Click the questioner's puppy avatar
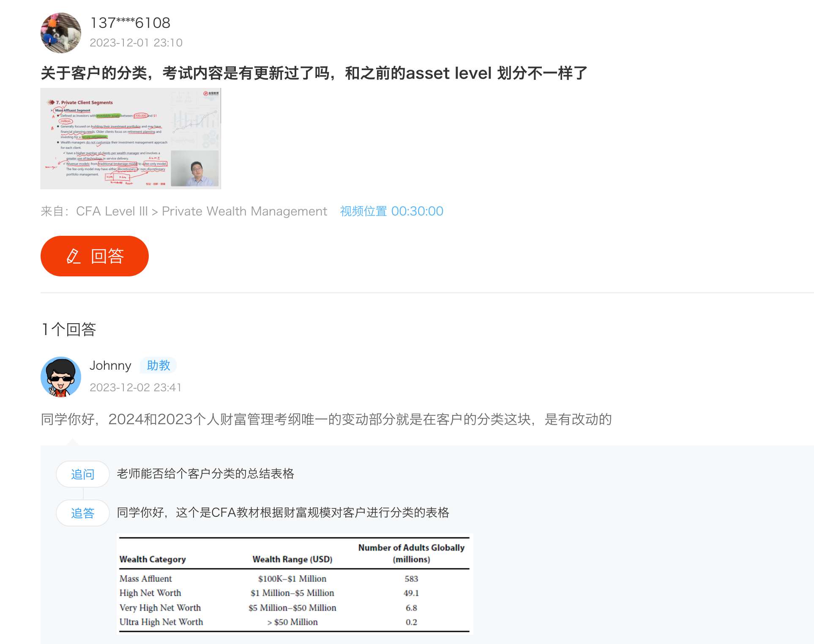 coord(61,33)
